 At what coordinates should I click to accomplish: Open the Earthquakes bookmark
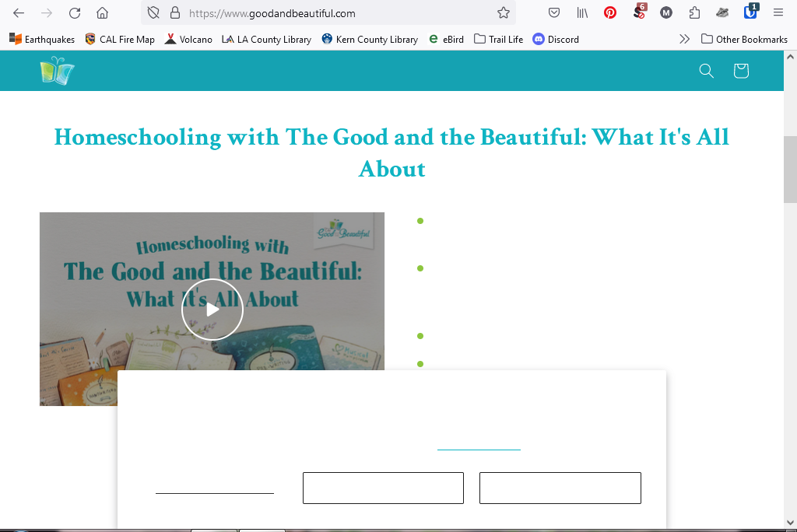click(42, 39)
